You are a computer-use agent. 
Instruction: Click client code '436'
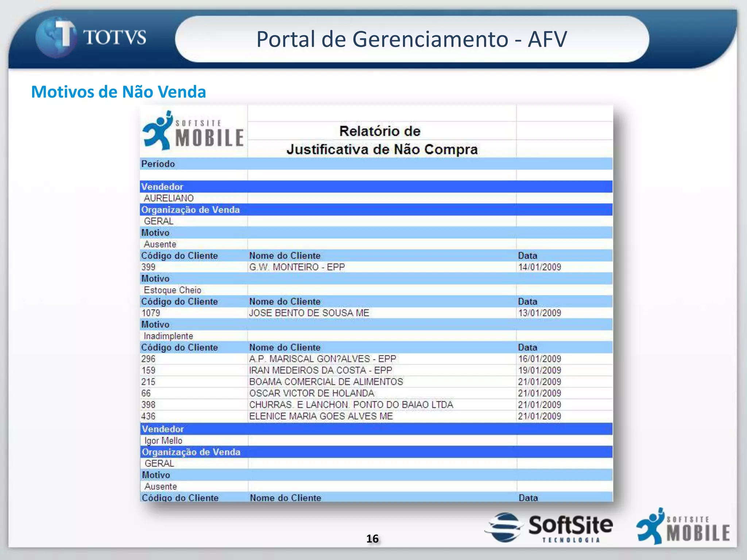[148, 416]
